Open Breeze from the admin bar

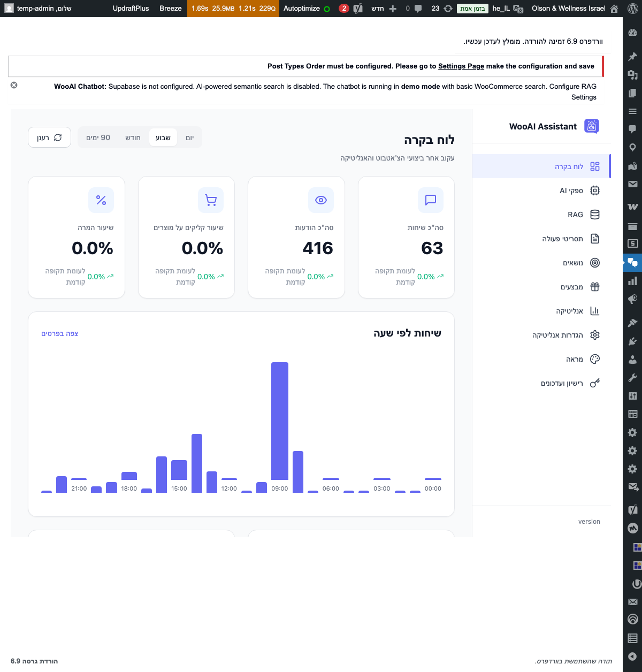(x=170, y=9)
